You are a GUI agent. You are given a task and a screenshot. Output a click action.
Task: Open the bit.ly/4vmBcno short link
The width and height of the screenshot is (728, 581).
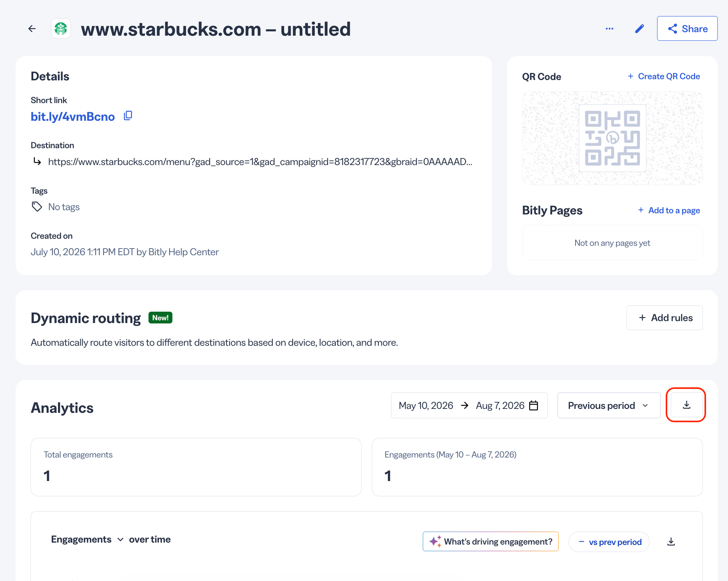pos(73,116)
